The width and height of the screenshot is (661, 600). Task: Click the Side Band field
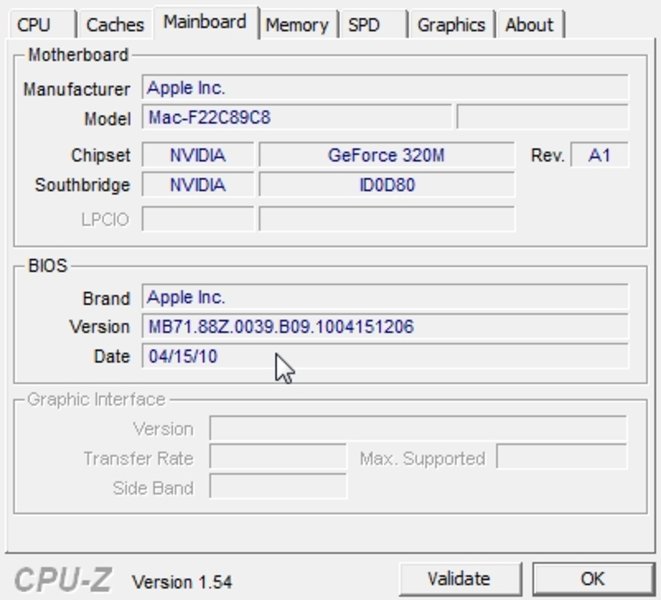pos(278,487)
